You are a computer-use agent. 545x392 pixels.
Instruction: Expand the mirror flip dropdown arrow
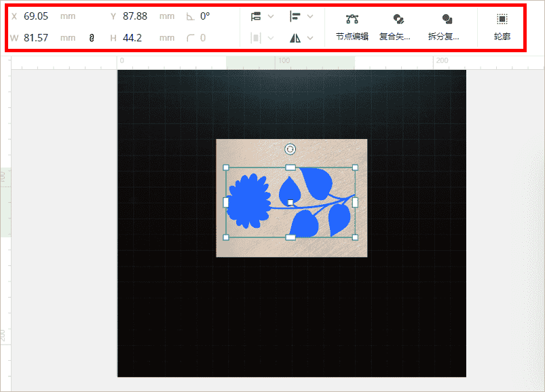310,38
